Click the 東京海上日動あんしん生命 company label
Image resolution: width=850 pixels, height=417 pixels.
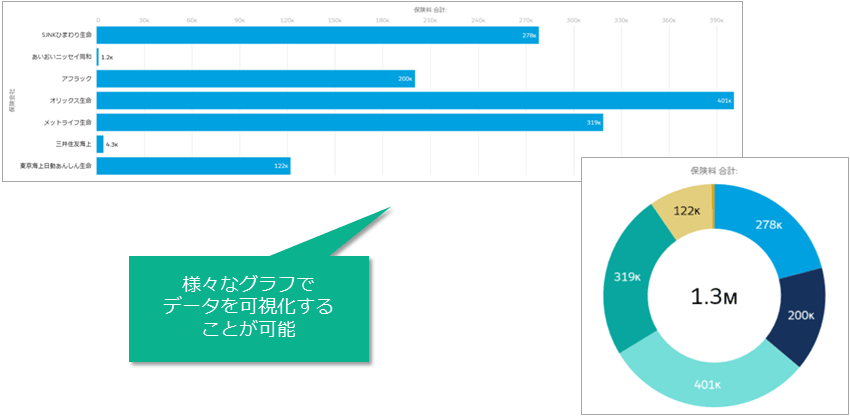point(56,166)
